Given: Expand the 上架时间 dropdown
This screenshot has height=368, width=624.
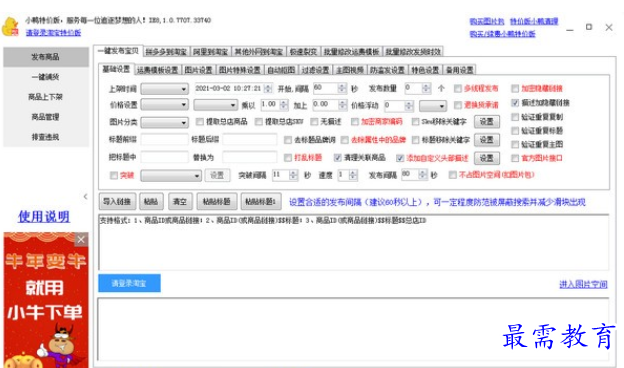Looking at the screenshot, I should tap(164, 89).
